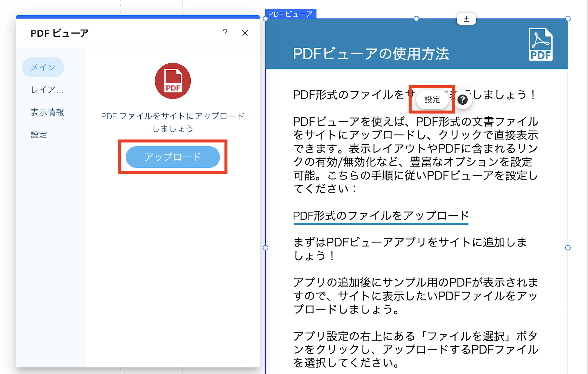
Task: Open the PDF形式のファイルをアップロード link
Action: point(380,215)
